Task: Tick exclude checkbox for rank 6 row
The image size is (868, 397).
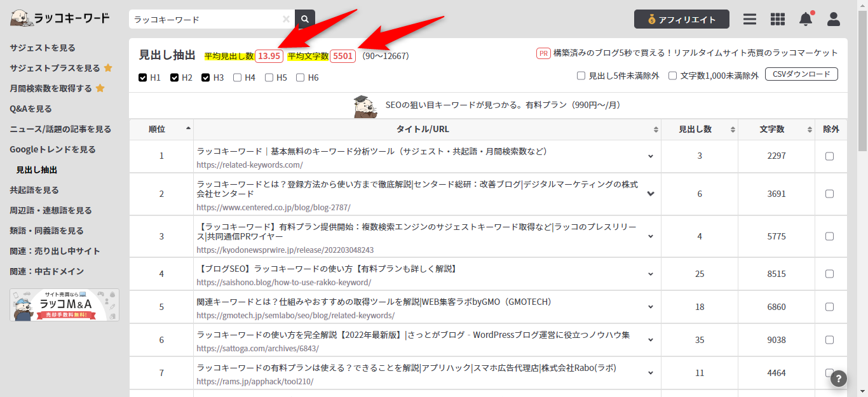Action: click(x=829, y=340)
